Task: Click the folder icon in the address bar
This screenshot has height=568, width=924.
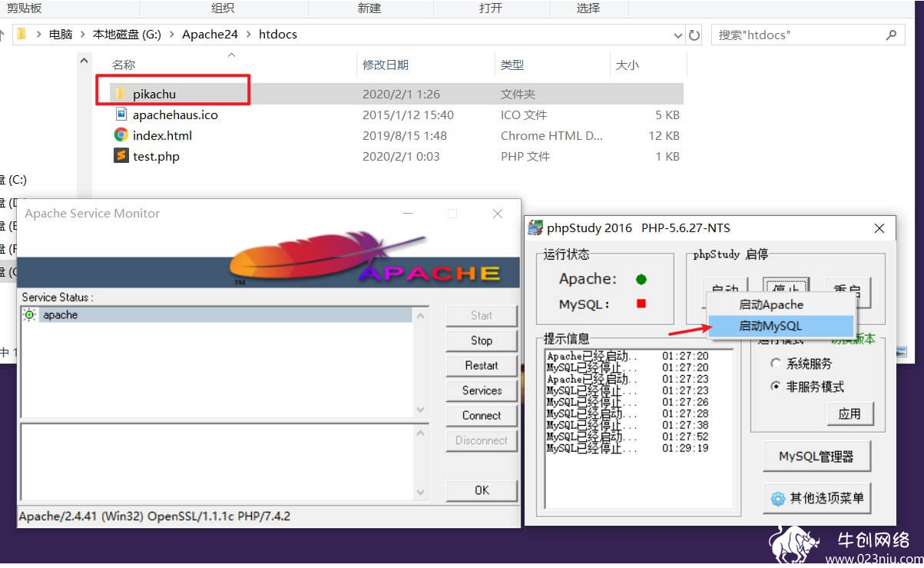Action: pyautogui.click(x=22, y=35)
